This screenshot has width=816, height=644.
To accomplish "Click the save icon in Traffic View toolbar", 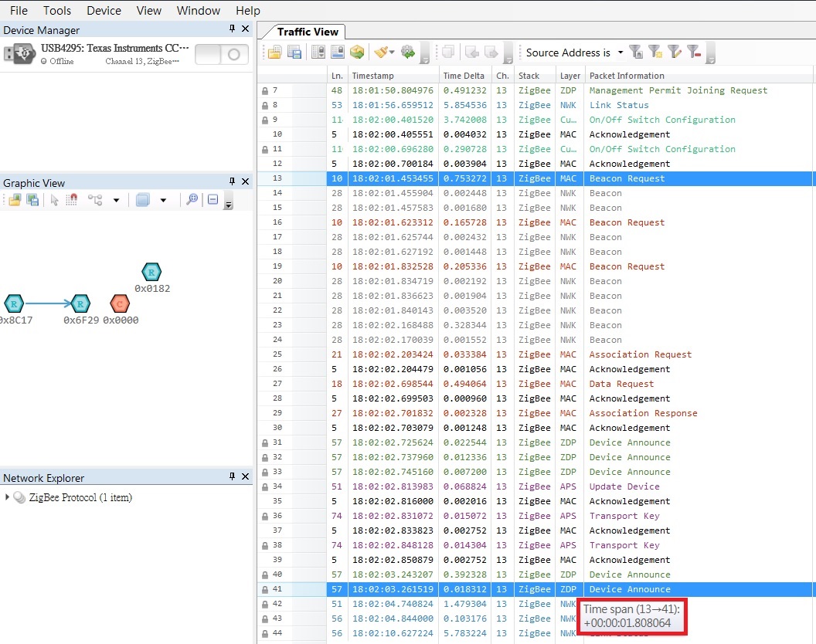I will [x=294, y=53].
